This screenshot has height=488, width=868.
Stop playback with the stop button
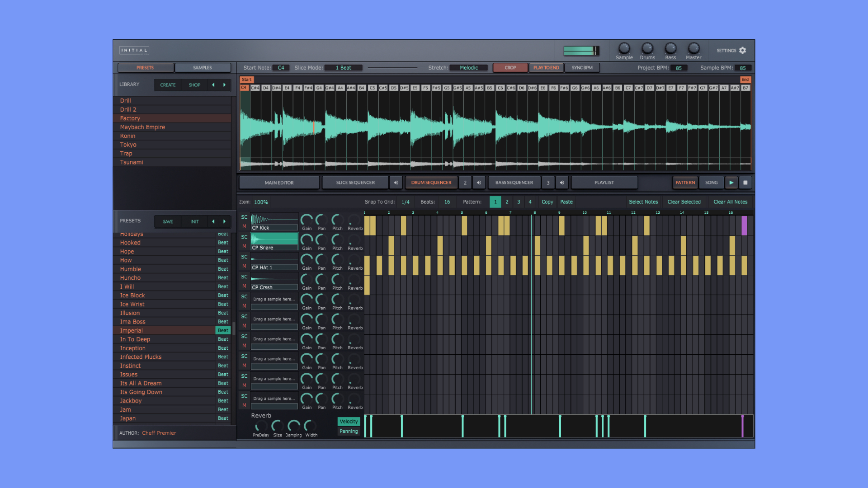click(x=745, y=183)
